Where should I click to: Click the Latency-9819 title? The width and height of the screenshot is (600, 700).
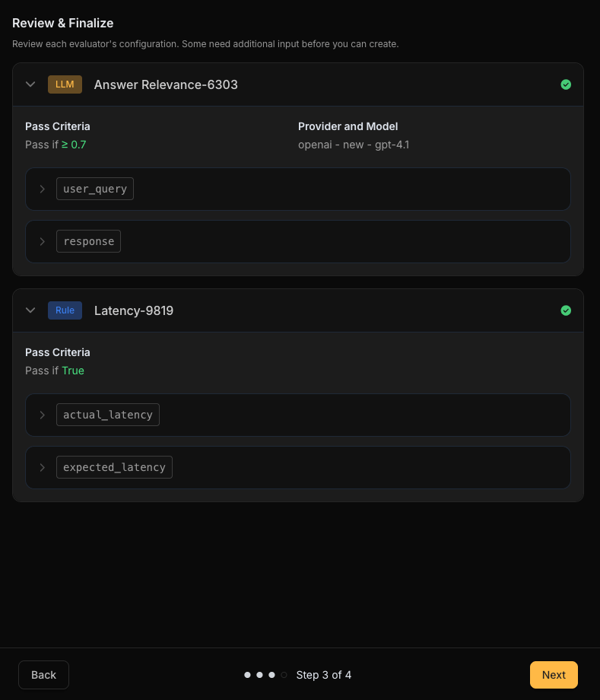134,310
